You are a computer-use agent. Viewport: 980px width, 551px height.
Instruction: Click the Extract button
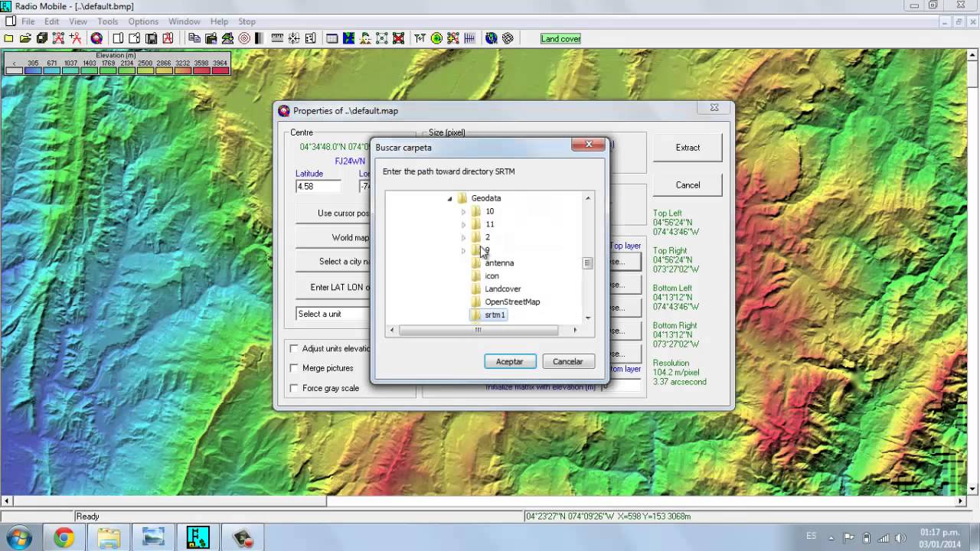tap(688, 148)
